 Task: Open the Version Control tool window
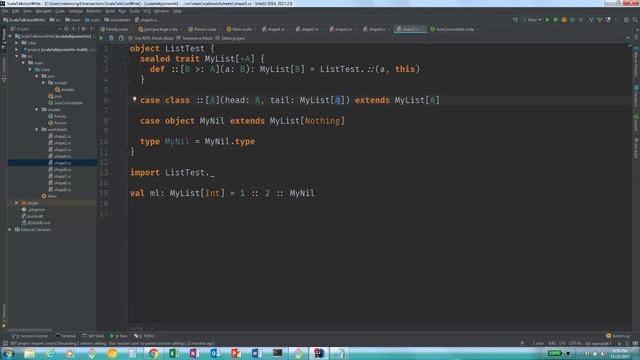pos(29,336)
